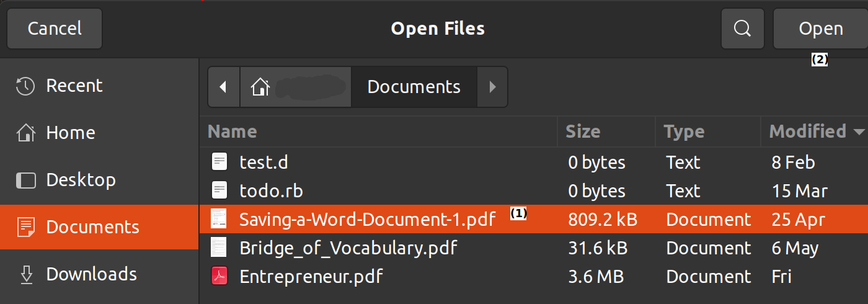This screenshot has width=868, height=304.
Task: Sort files by Name column header
Action: [232, 132]
